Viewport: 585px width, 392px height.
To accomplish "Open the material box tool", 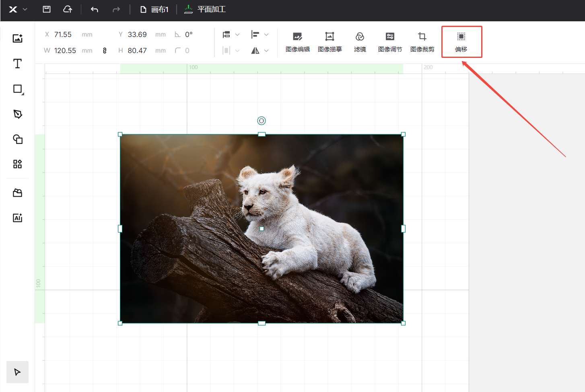I will (x=17, y=193).
